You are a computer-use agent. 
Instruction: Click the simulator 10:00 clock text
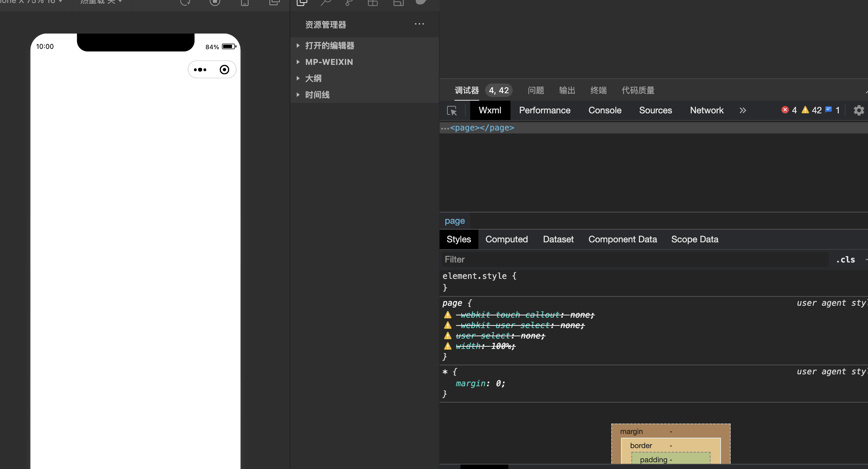click(x=45, y=47)
